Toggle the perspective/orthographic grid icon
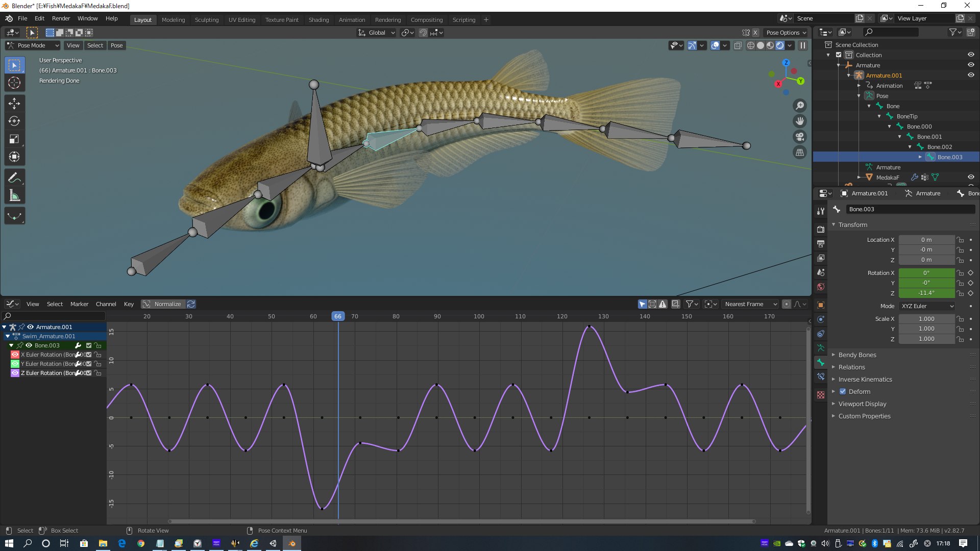This screenshot has height=551, width=980. pyautogui.click(x=800, y=153)
